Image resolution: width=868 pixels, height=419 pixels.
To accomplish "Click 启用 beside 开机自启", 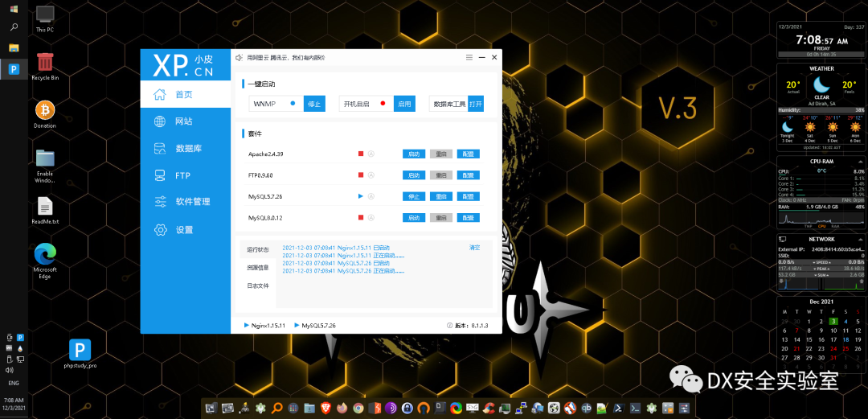I will [x=404, y=104].
